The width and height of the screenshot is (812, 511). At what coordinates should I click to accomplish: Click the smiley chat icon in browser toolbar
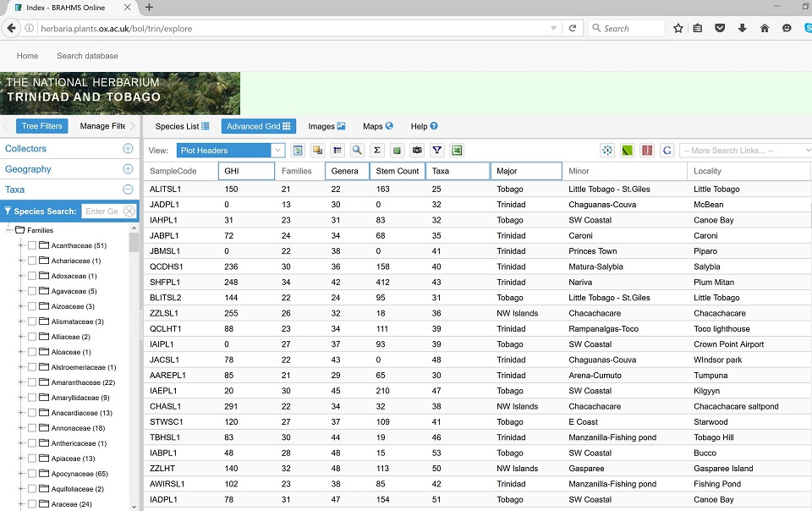coord(787,29)
